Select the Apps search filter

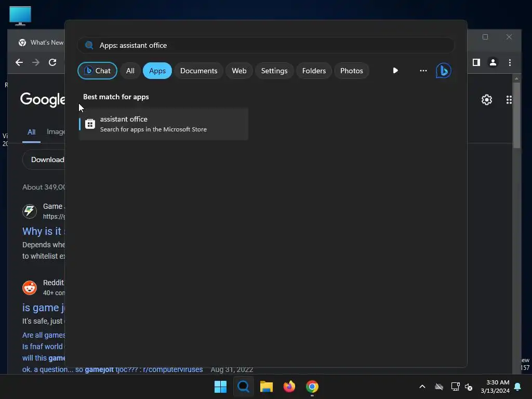[x=157, y=71]
